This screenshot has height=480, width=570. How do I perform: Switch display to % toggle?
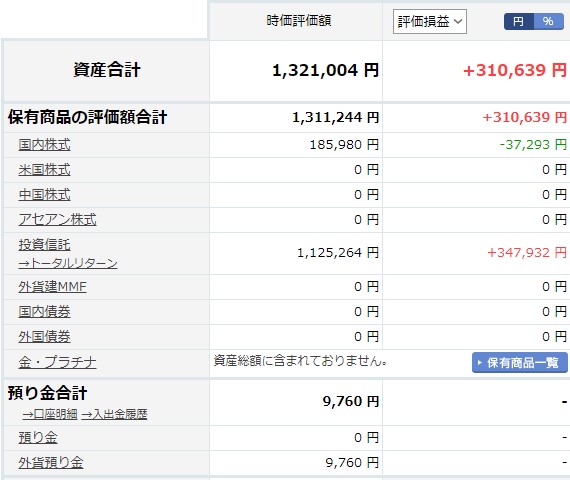pyautogui.click(x=548, y=21)
